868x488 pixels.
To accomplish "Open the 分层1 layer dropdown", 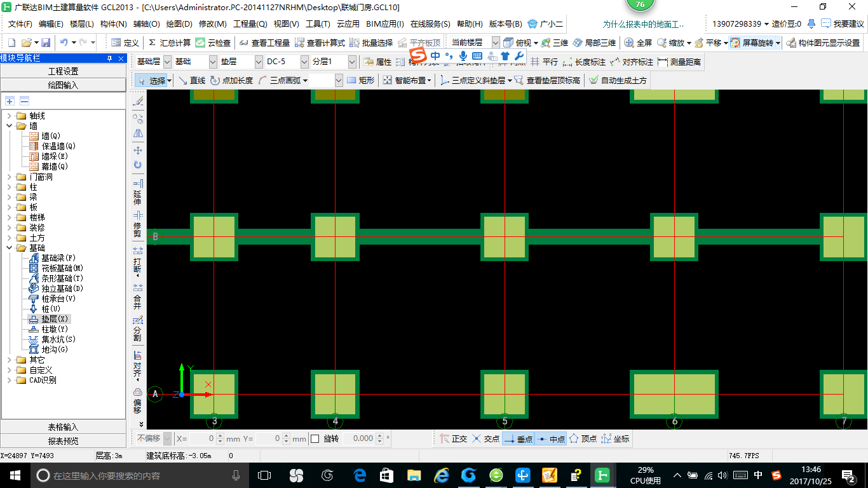I will 351,62.
